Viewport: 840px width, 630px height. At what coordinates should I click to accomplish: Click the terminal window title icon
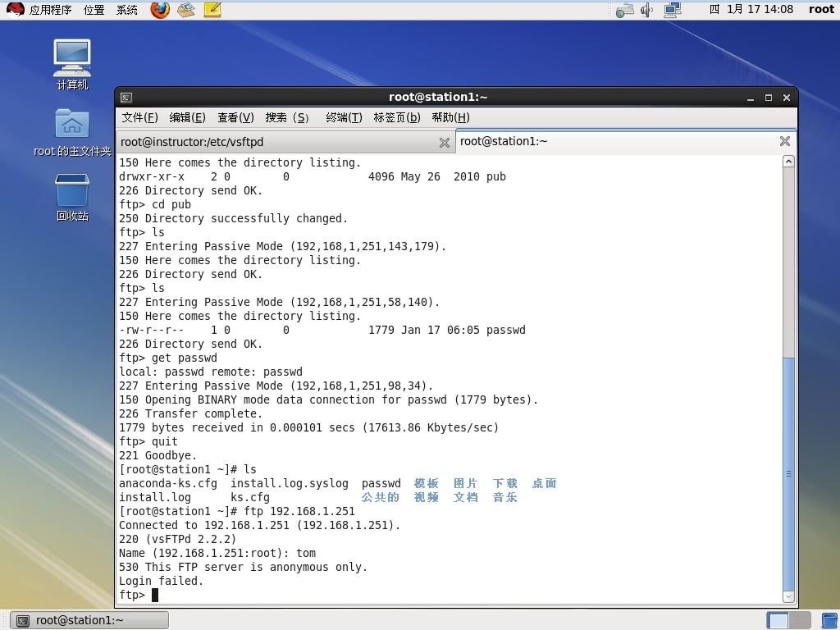point(126,98)
